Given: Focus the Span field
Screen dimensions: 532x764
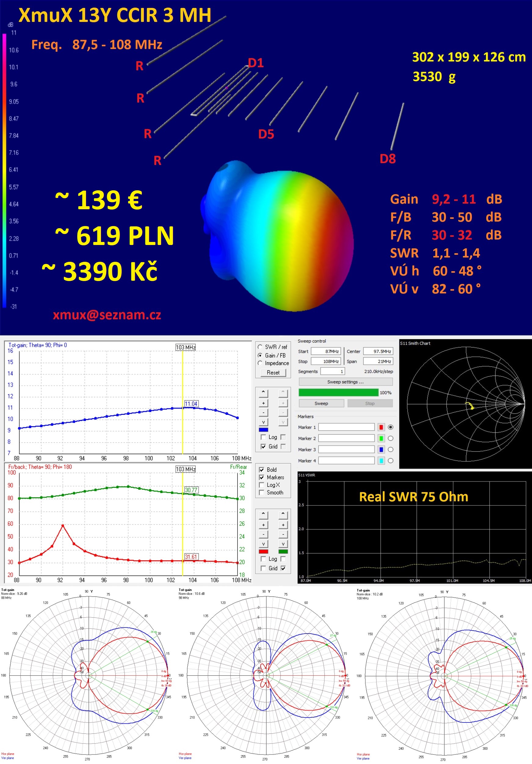Looking at the screenshot, I should click(378, 361).
